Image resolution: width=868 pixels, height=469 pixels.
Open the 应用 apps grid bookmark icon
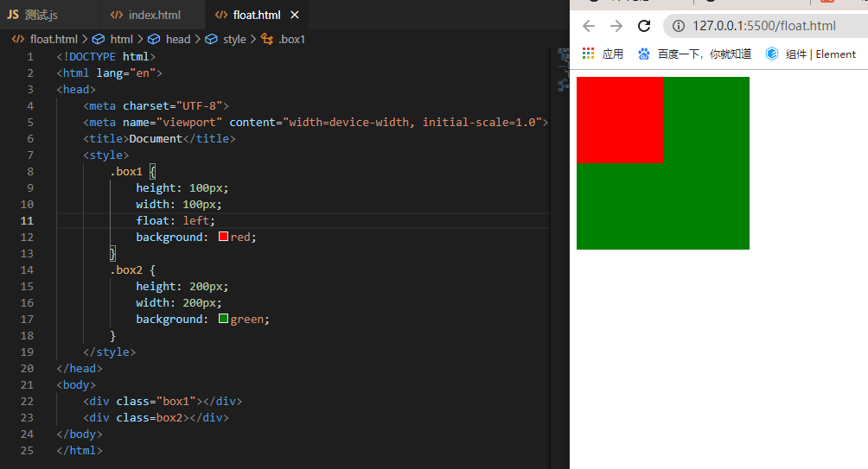click(x=589, y=54)
